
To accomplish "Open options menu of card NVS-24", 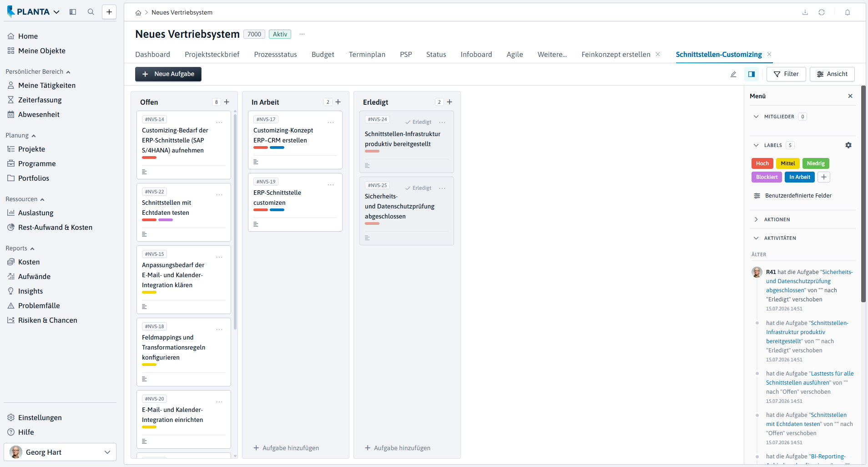I will pyautogui.click(x=442, y=122).
